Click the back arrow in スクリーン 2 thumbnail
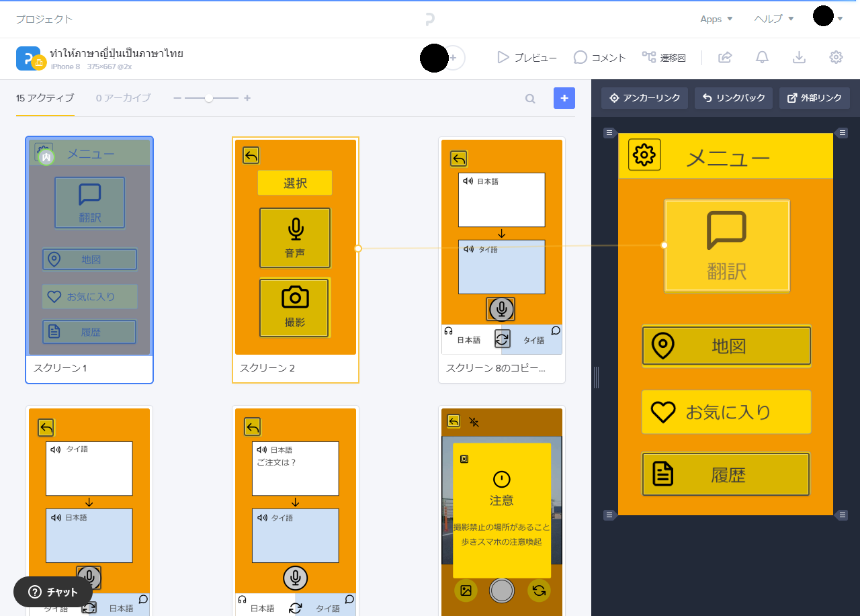 coord(251,156)
